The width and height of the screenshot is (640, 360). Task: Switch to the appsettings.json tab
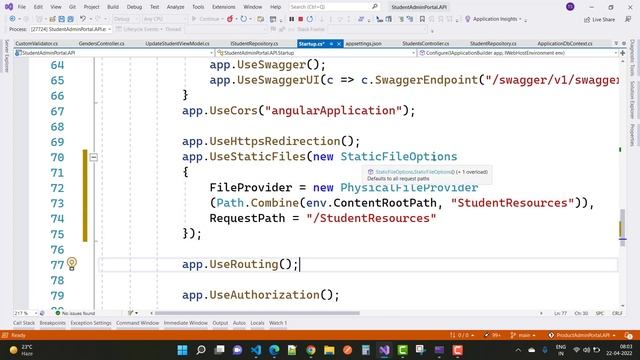[x=363, y=43]
